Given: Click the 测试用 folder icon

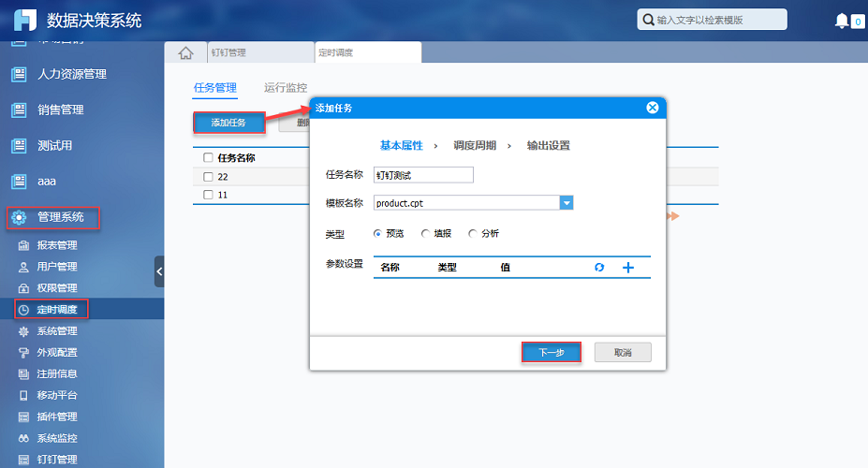Looking at the screenshot, I should coord(19,146).
